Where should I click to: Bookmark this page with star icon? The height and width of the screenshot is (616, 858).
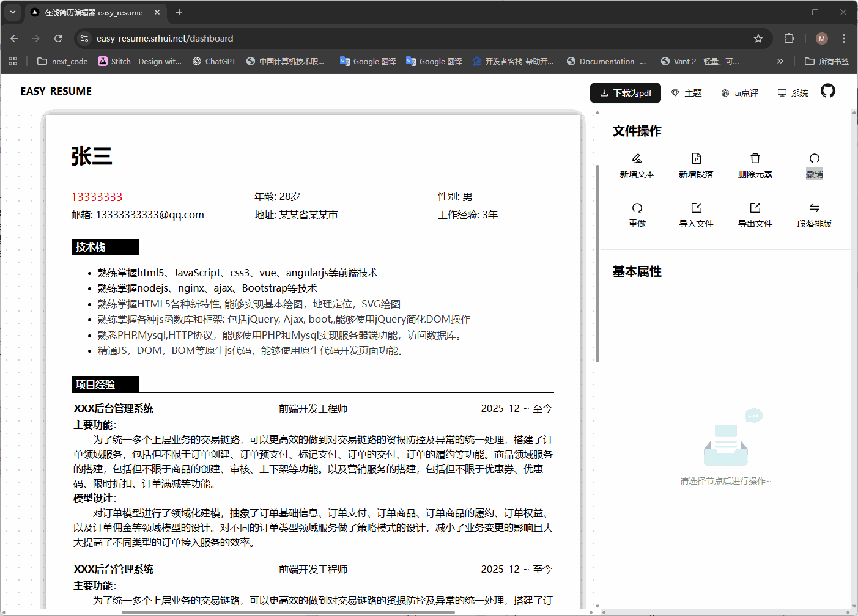758,38
